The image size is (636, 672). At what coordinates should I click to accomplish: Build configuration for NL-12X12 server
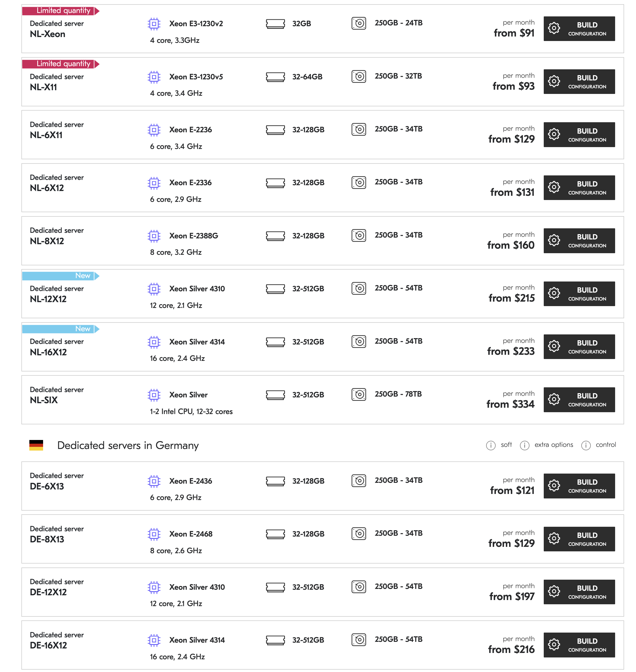579,294
